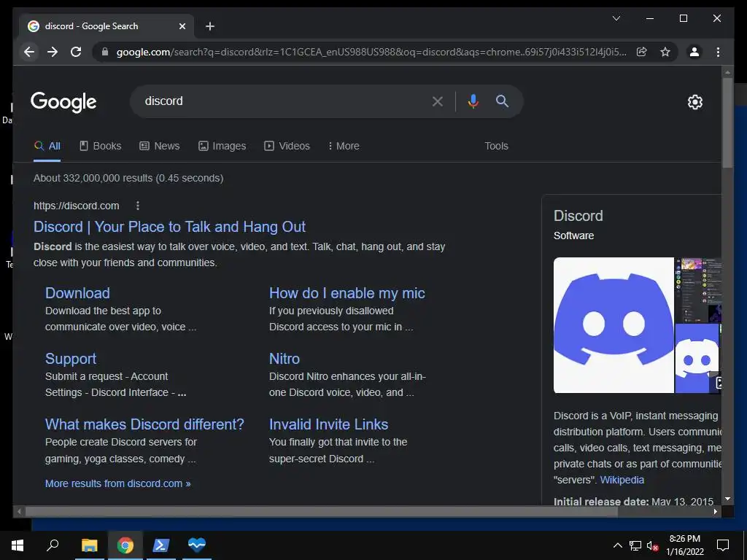Image resolution: width=747 pixels, height=560 pixels.
Task: Open the clock and date flyout
Action: 684,545
